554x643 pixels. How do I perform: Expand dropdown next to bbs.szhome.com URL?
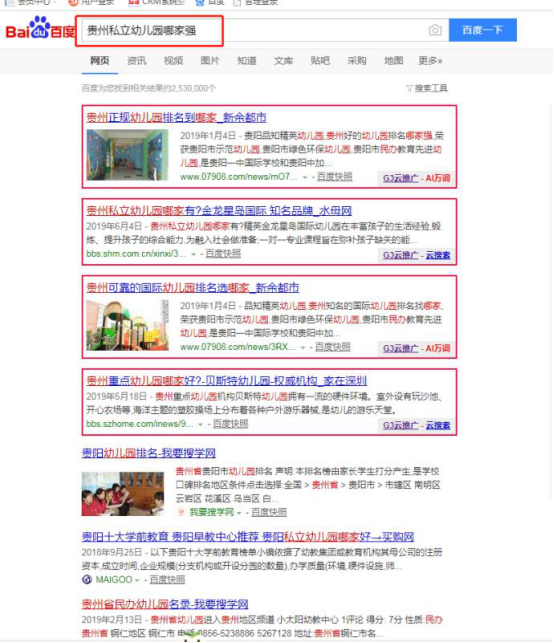point(201,424)
